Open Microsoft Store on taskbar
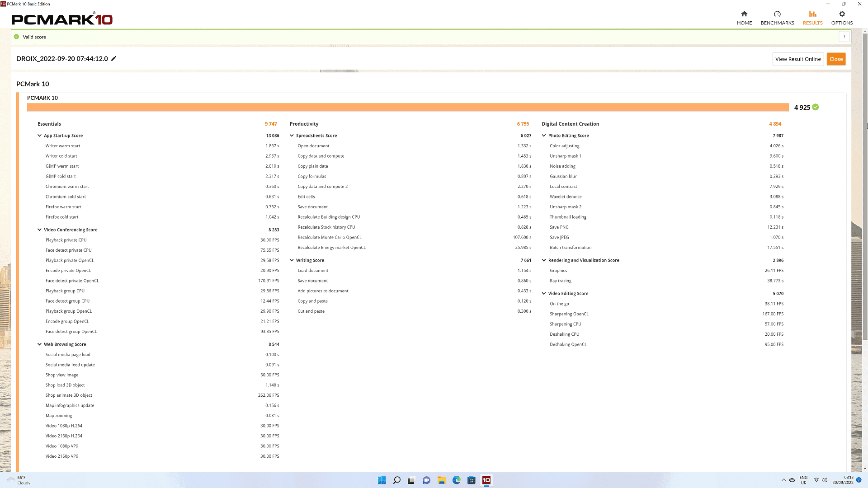This screenshot has width=868, height=488. pos(472,480)
